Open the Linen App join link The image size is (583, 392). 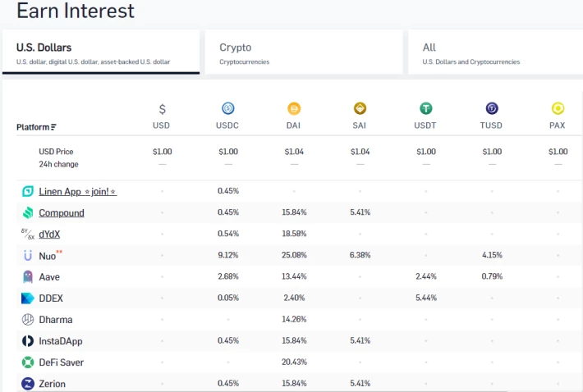point(78,192)
